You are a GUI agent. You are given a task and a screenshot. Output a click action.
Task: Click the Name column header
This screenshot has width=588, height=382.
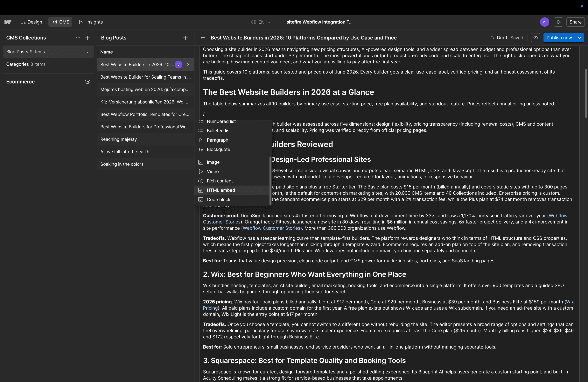pyautogui.click(x=107, y=52)
